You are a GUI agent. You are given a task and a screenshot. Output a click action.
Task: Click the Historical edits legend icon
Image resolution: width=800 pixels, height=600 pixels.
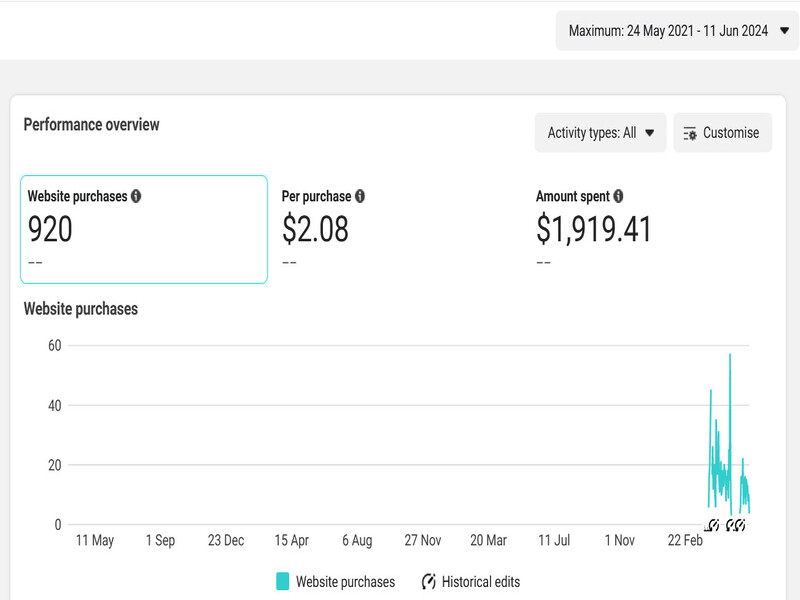point(429,582)
